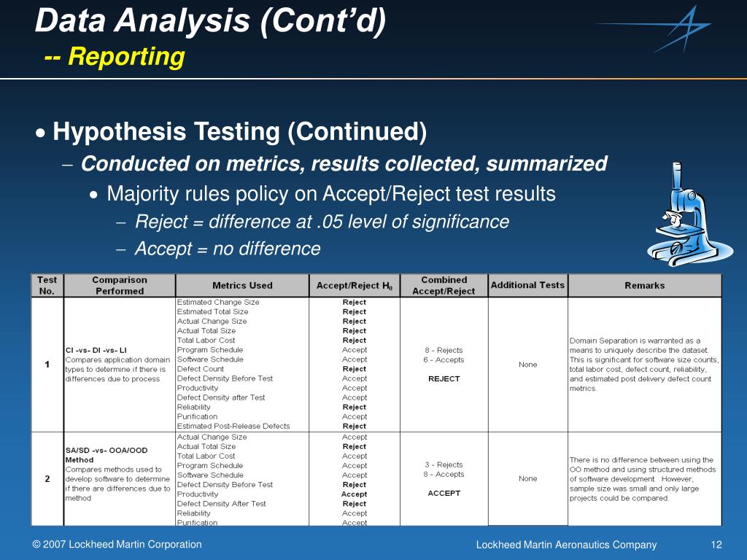Click slide page number 12
747x560 pixels.
click(x=716, y=545)
